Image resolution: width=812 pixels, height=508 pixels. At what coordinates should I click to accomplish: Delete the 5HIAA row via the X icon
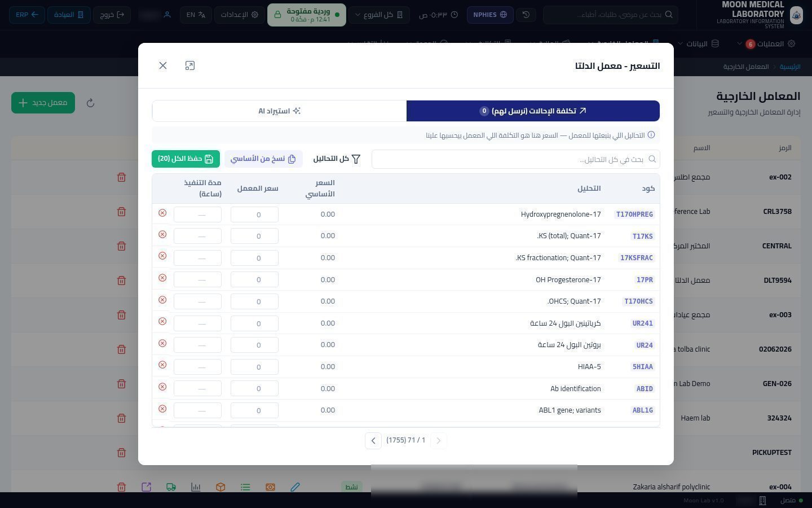162,365
